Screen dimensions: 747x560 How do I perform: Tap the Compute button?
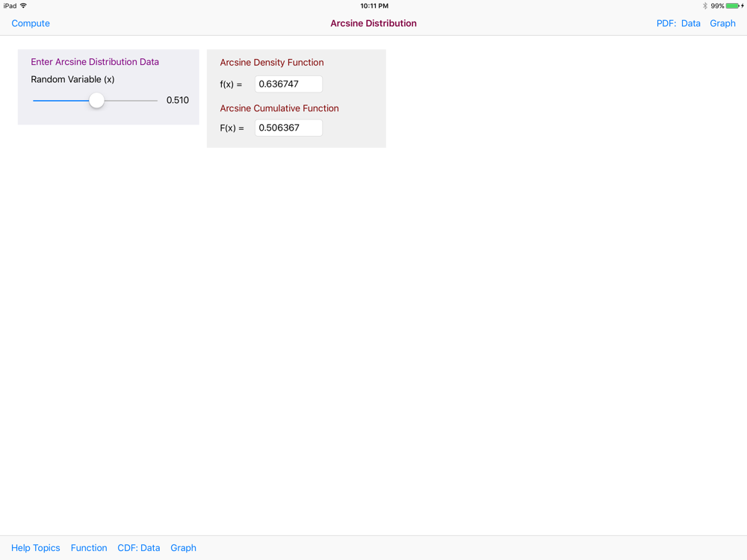pyautogui.click(x=31, y=23)
